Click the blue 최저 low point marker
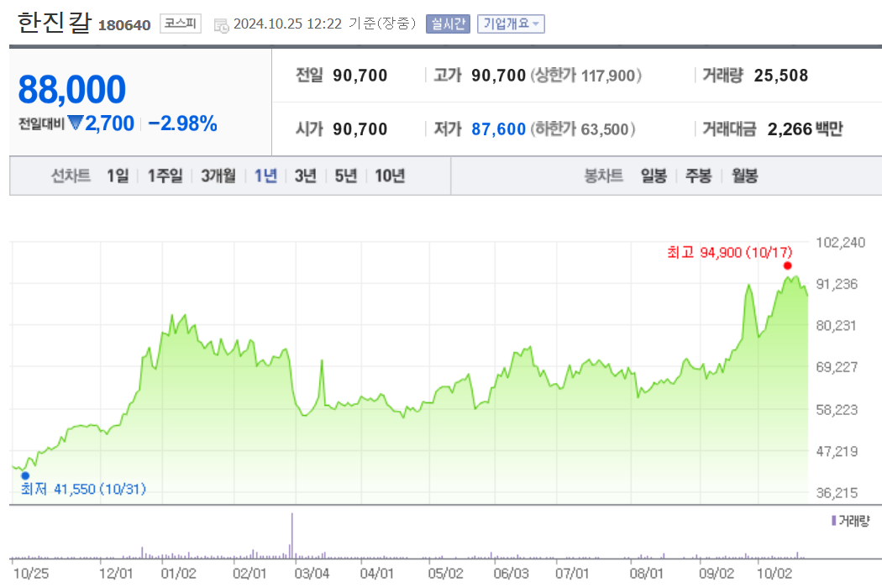This screenshot has height=588, width=882. point(25,475)
